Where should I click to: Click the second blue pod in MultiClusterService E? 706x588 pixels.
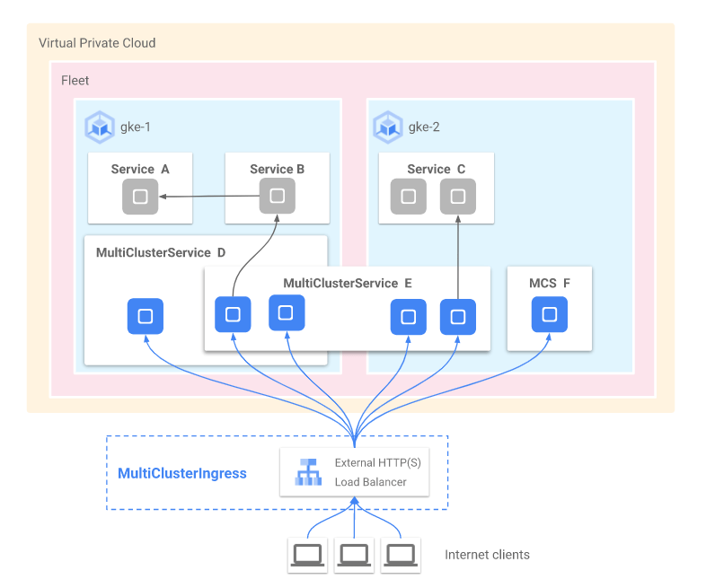[x=287, y=312]
